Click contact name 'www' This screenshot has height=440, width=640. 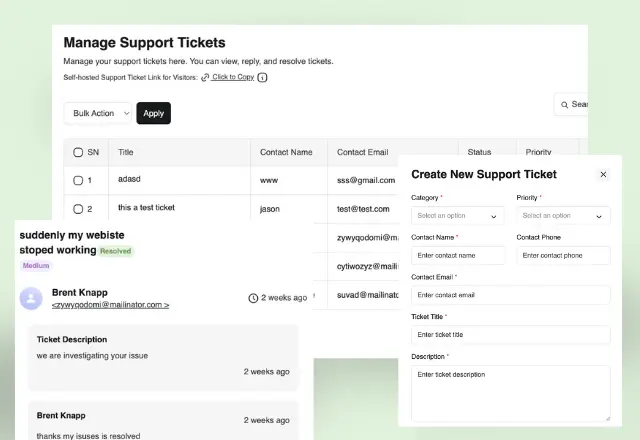[x=269, y=180]
